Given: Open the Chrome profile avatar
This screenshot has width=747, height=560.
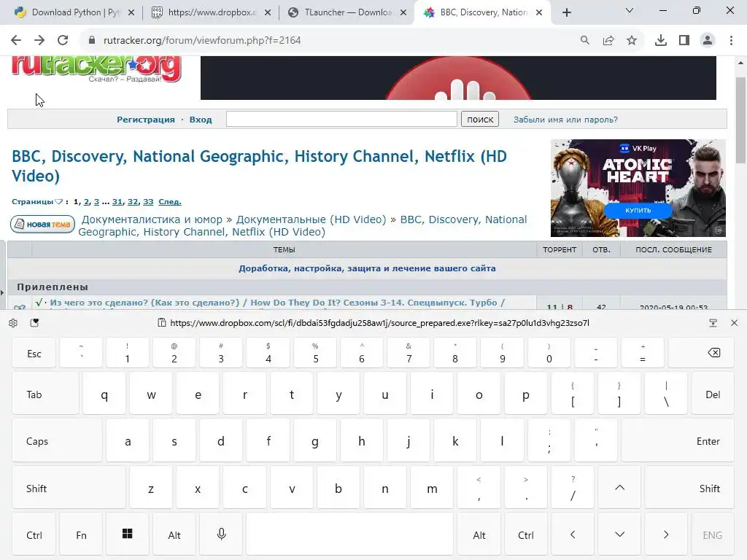Looking at the screenshot, I should (x=708, y=41).
